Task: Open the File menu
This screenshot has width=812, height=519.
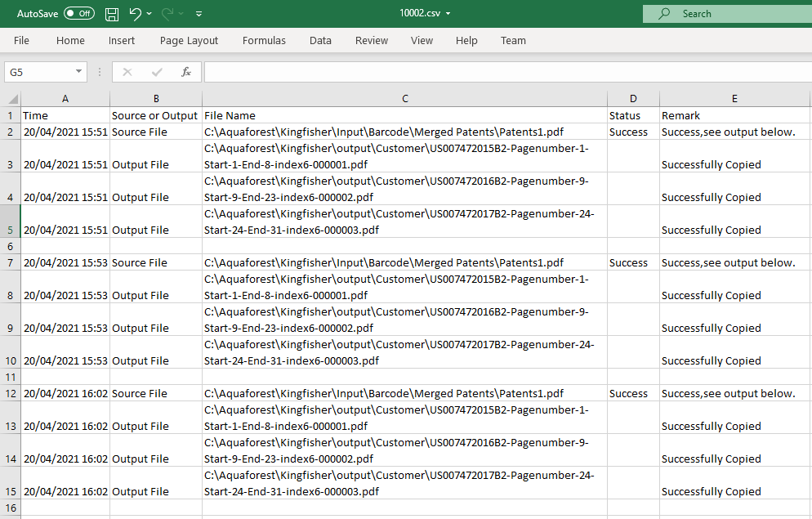Action: (21, 40)
